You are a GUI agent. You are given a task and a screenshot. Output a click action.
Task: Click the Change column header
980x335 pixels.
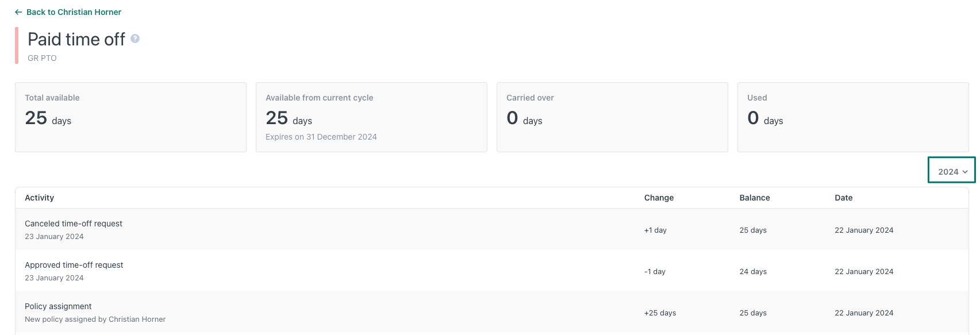[x=659, y=198]
